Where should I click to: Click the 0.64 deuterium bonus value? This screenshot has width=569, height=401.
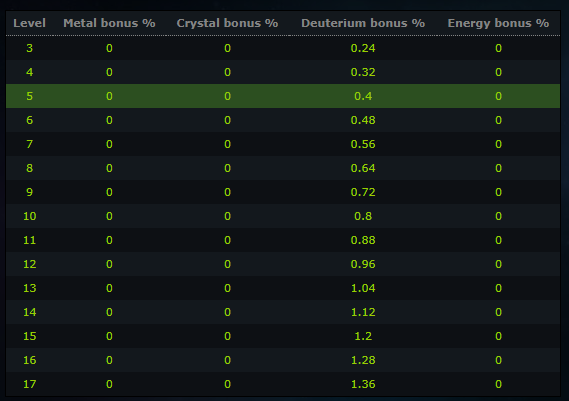(x=363, y=168)
